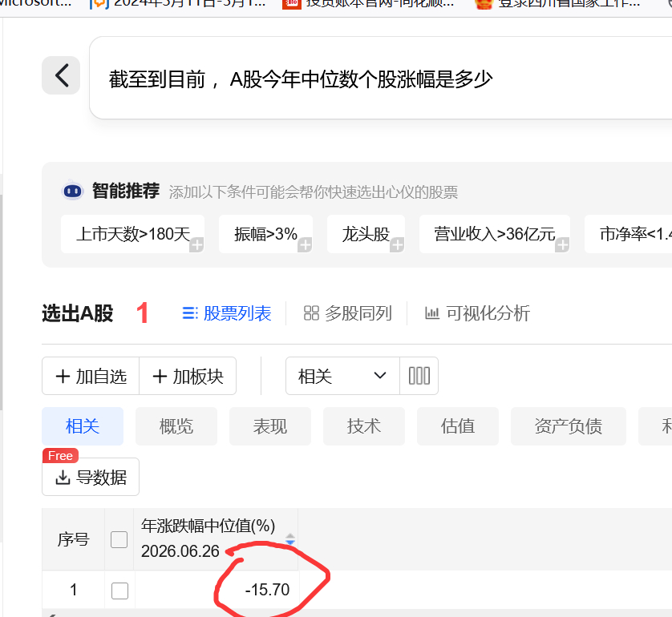Click the smart recommendation robot icon
Screen dimensions: 672x617
pos(72,191)
